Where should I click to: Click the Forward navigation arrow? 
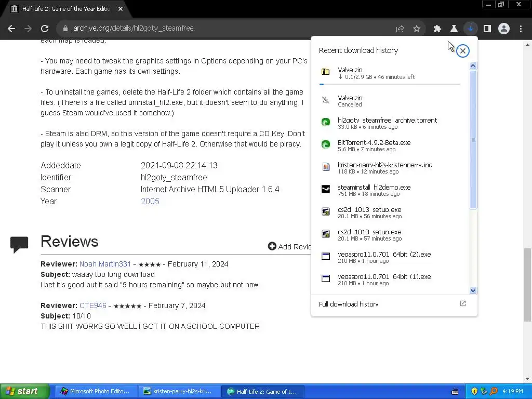click(28, 29)
